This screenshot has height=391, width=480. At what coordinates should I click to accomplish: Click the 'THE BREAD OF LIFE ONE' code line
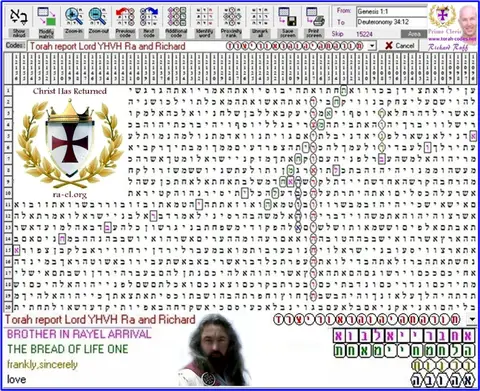(x=68, y=349)
